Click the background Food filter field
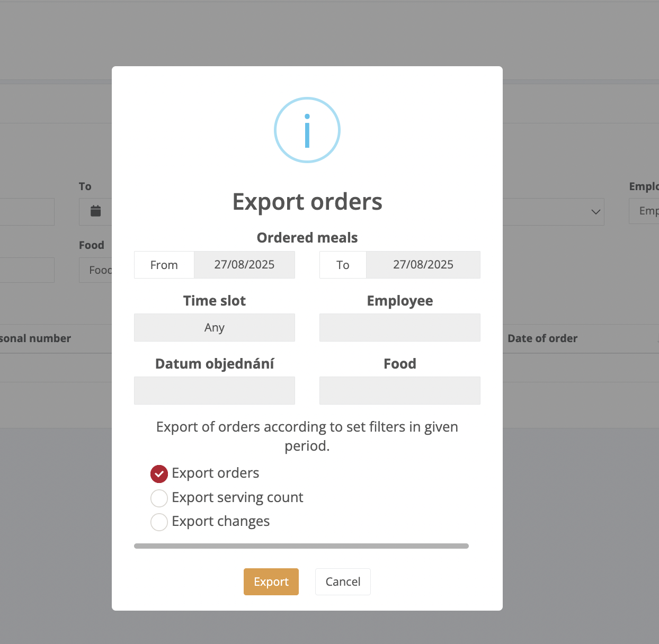This screenshot has height=644, width=659. [x=96, y=270]
